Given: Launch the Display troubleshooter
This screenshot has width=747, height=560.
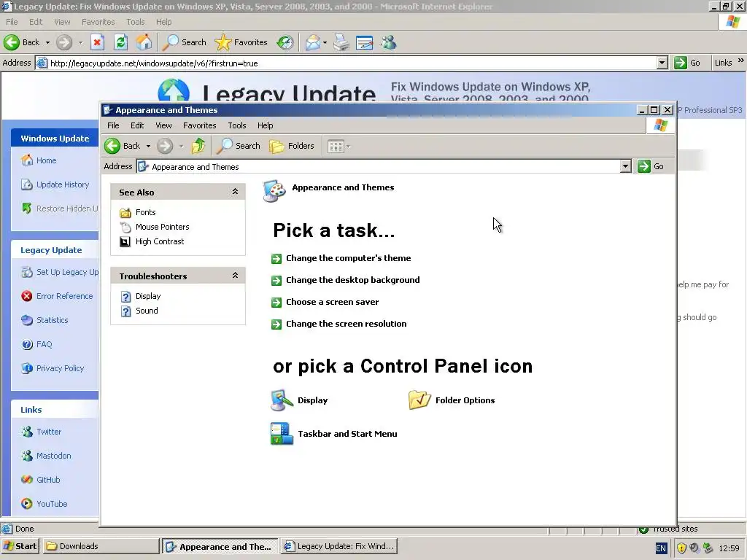Looking at the screenshot, I should tap(141, 296).
